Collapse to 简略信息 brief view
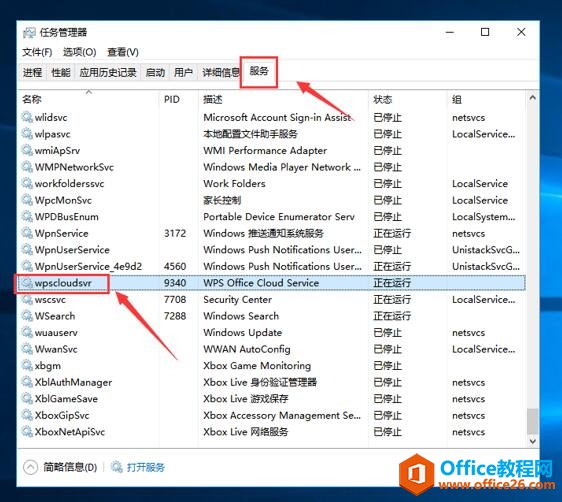 click(60, 467)
